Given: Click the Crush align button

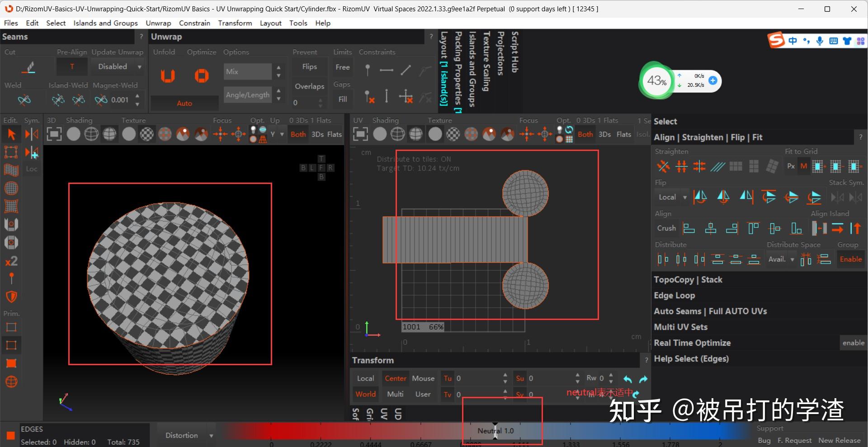Looking at the screenshot, I should coord(666,228).
